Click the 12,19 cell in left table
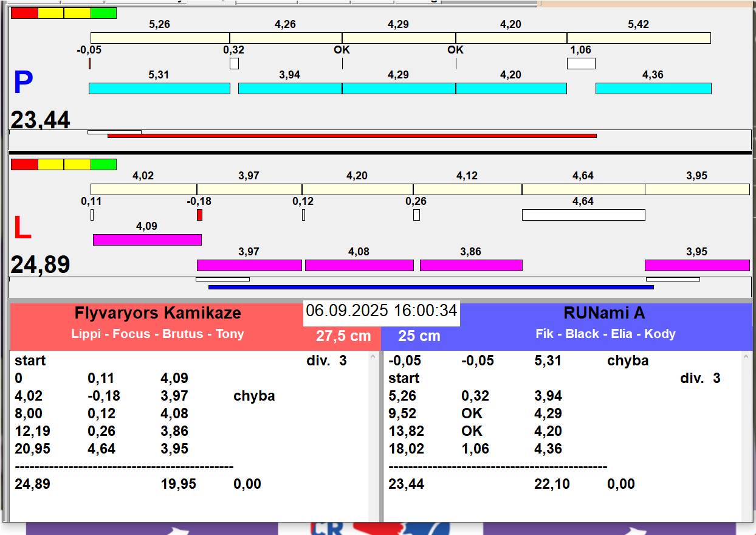756x535 pixels. [32, 431]
